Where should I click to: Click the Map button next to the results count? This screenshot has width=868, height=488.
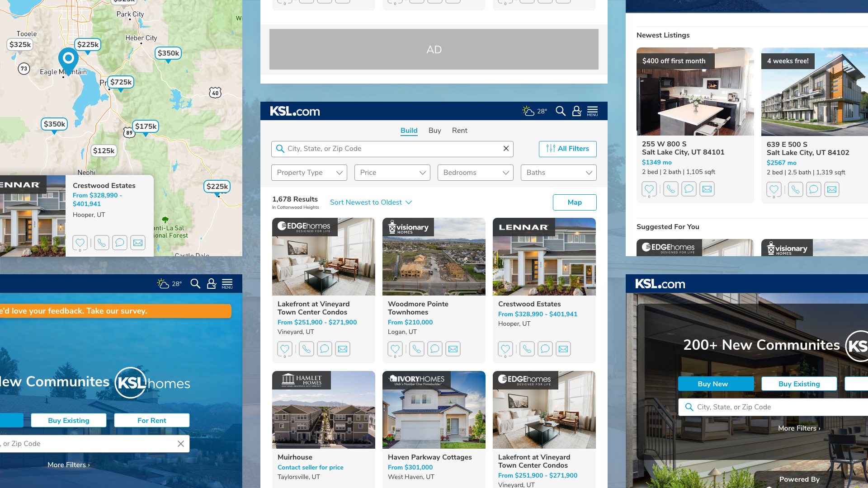tap(575, 202)
